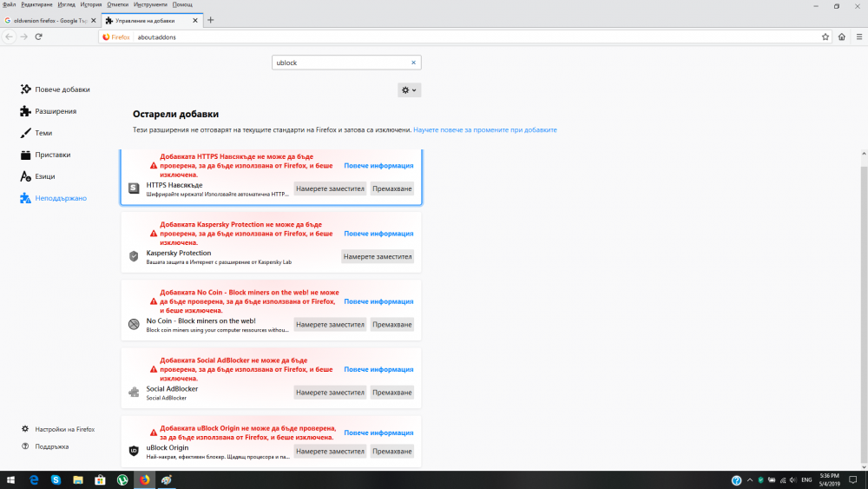Click Намерете заместител for uBlock Origin
Screen dimensions: 868x489
click(x=330, y=452)
